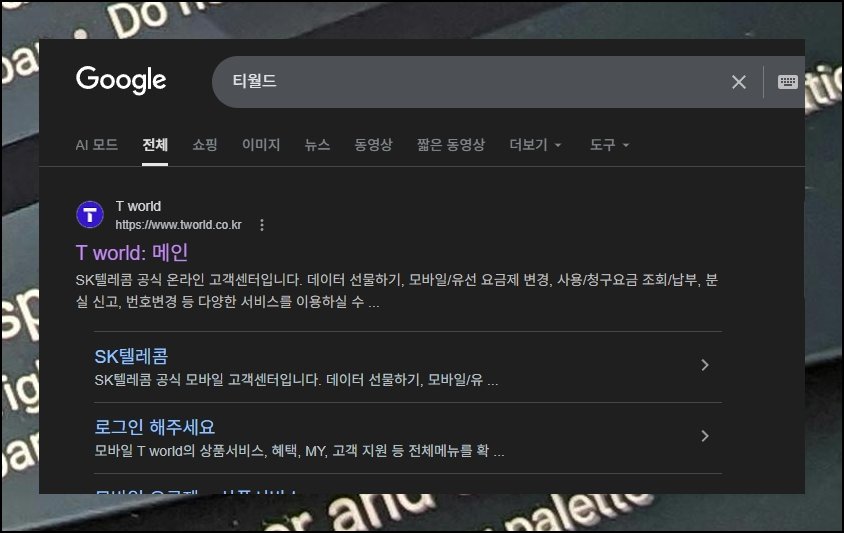Switch to the 뉴스 tab
844x533 pixels.
pyautogui.click(x=317, y=145)
